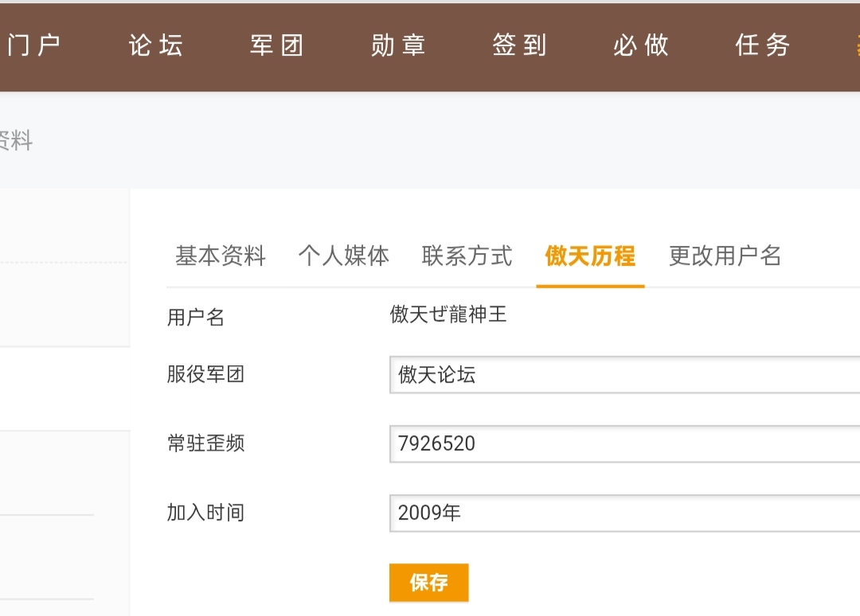The width and height of the screenshot is (860, 616).
Task: Select the 联系方式 tab
Action: pos(467,256)
